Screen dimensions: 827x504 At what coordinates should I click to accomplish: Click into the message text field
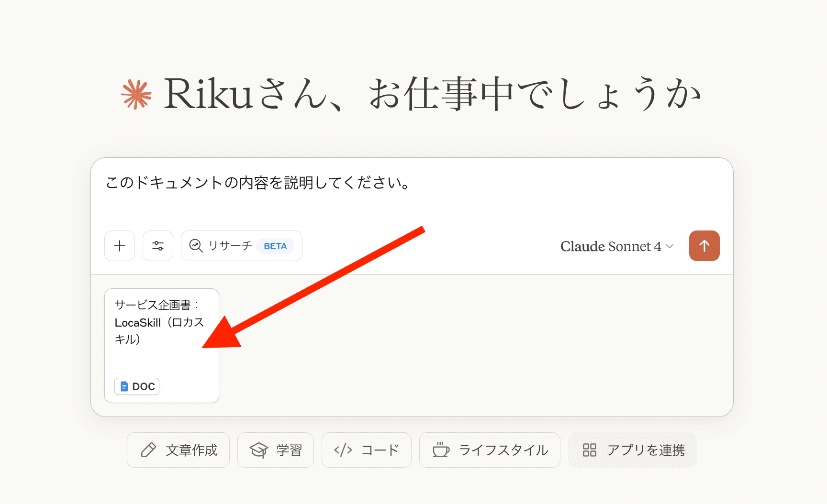(412, 191)
